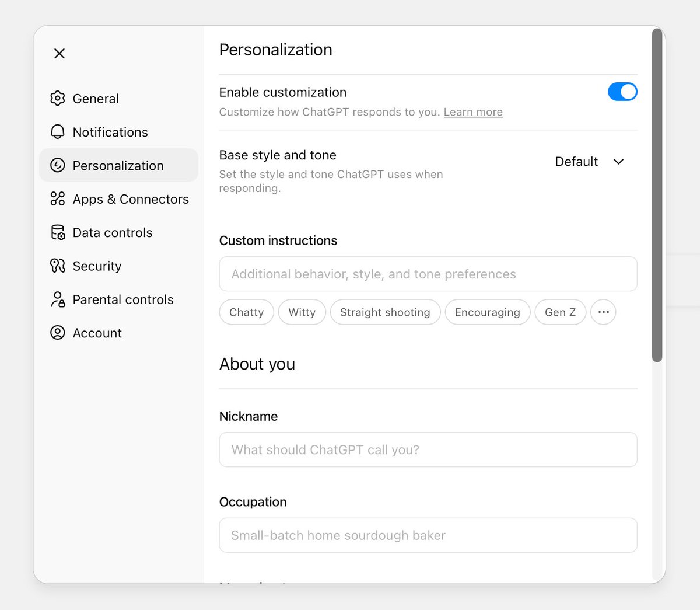
Task: Select the Personalization menu item
Action: pyautogui.click(x=118, y=165)
